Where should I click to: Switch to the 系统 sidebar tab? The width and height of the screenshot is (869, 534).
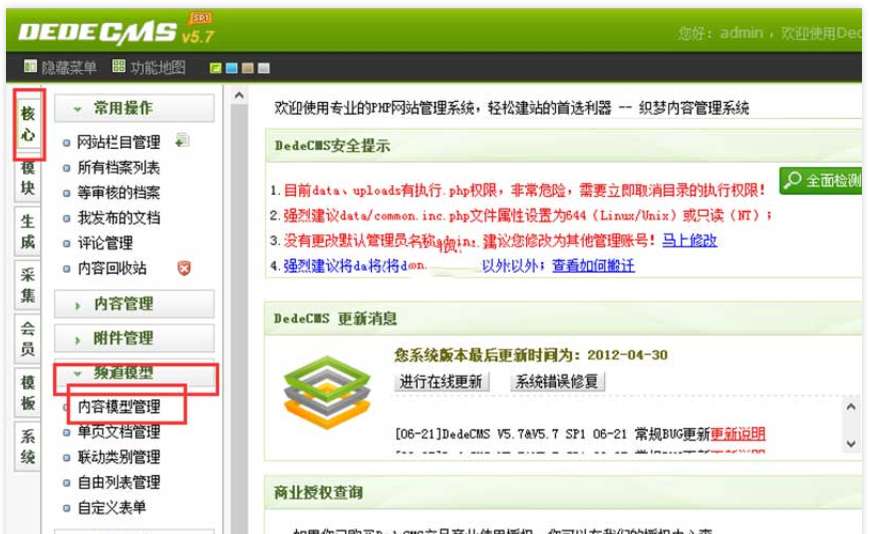click(x=28, y=446)
